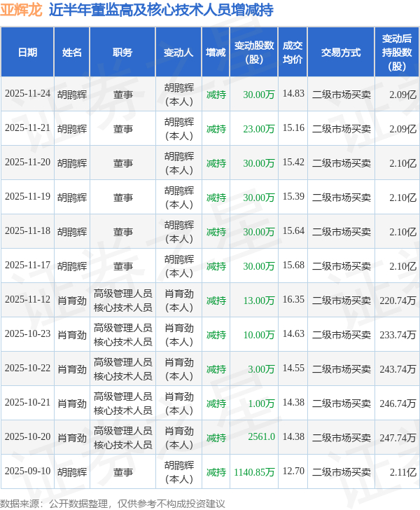Screen dimensions: 420x510
Task: Click the 职务 column header
Action: click(122, 53)
